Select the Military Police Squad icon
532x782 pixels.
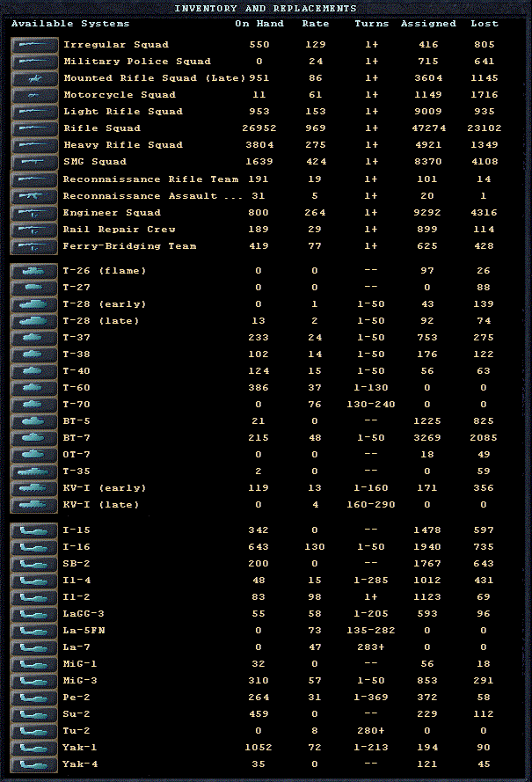pos(34,62)
